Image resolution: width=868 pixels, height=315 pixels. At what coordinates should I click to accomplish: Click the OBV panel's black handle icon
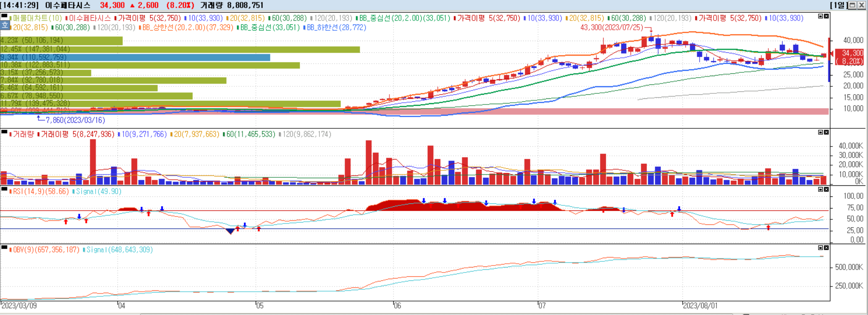(x=4, y=247)
